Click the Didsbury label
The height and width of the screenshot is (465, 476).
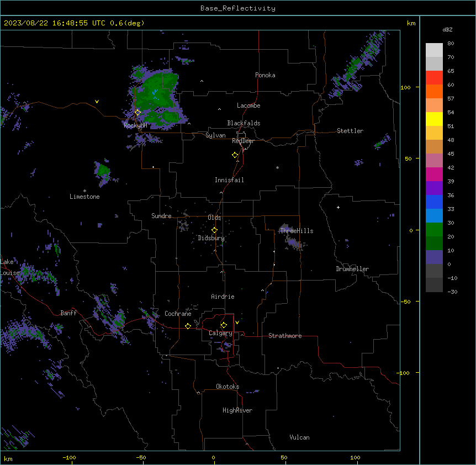[x=211, y=238]
